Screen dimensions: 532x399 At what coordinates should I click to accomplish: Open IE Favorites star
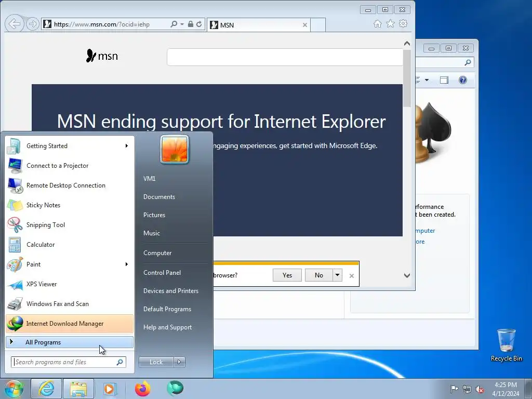391,24
